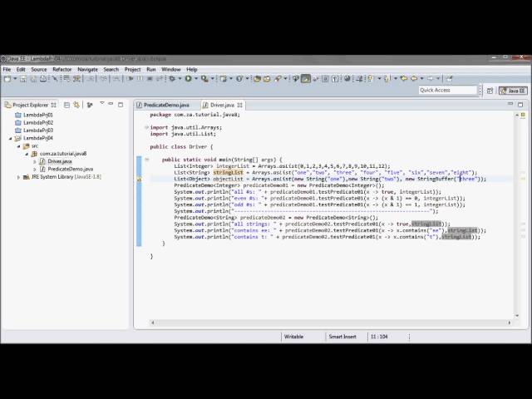Select the Driver.java editor tab

point(222,105)
